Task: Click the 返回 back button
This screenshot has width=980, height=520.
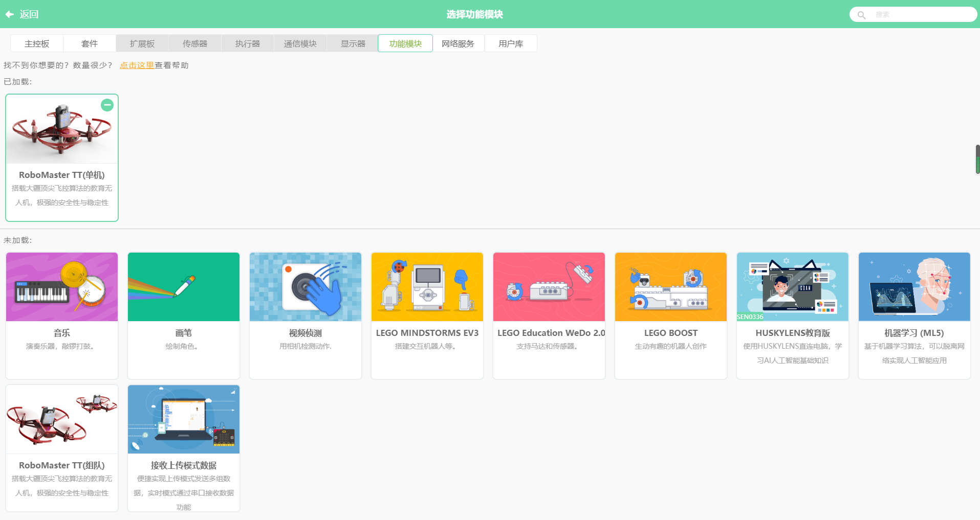Action: [x=22, y=14]
